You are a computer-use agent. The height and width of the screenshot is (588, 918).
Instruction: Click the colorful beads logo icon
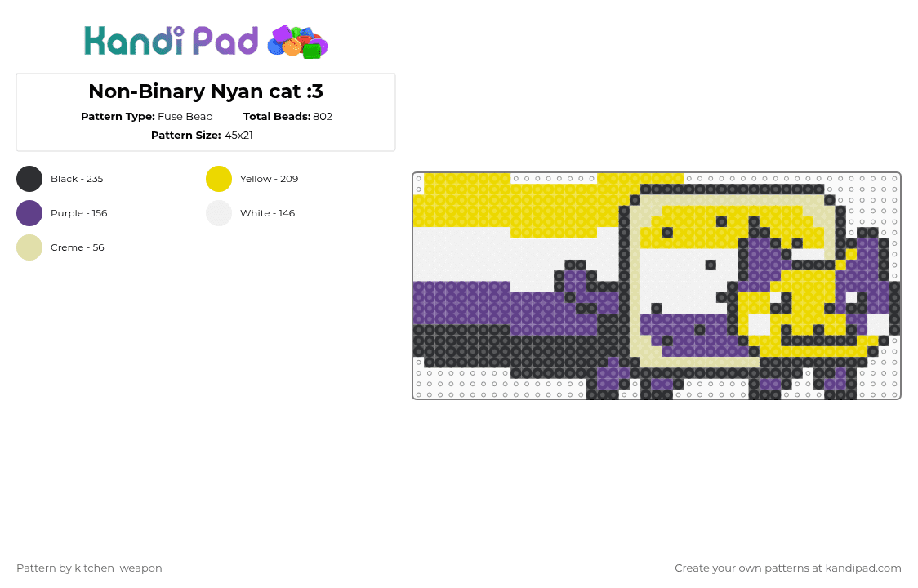pos(297,42)
